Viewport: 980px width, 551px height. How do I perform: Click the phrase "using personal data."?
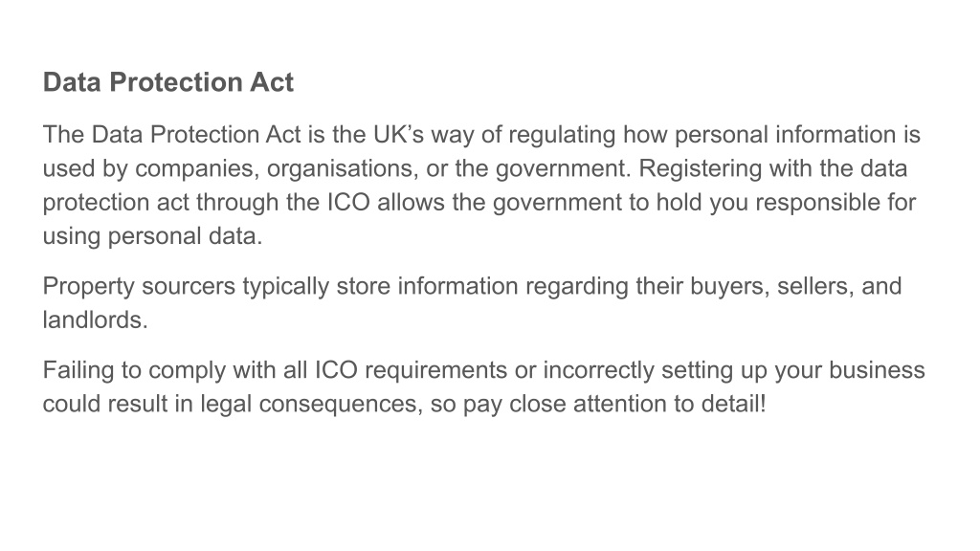click(152, 237)
